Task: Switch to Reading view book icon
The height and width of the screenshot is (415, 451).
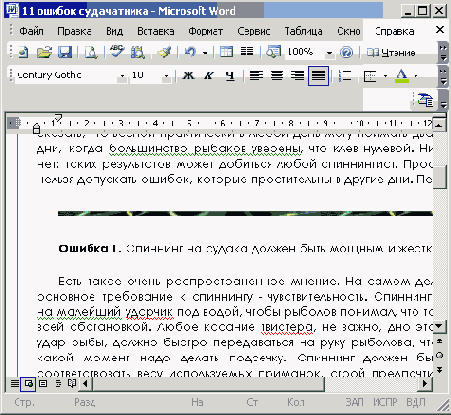Action: (72, 384)
